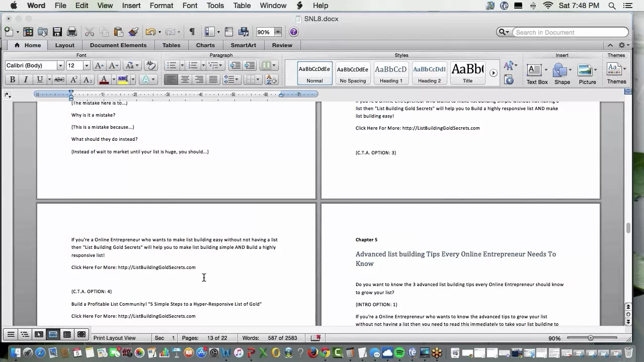Image resolution: width=644 pixels, height=362 pixels.
Task: Justify paragraph text
Action: [213, 79]
